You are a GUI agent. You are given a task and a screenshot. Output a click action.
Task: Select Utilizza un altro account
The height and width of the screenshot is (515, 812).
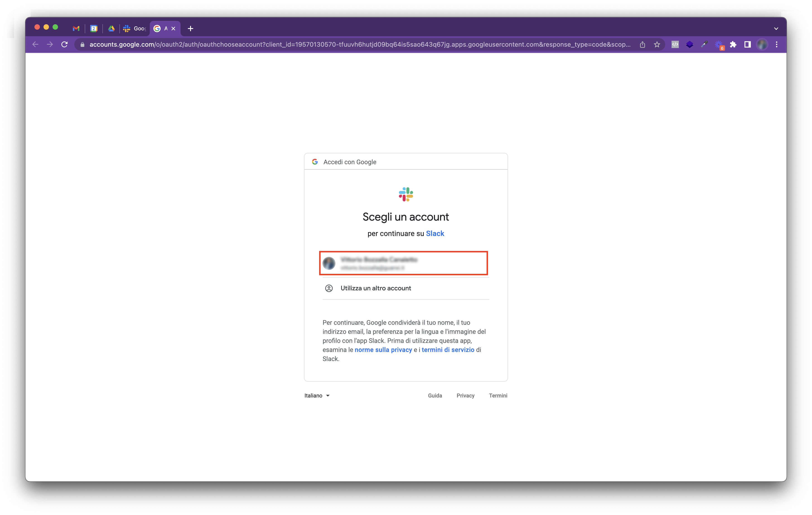(376, 288)
